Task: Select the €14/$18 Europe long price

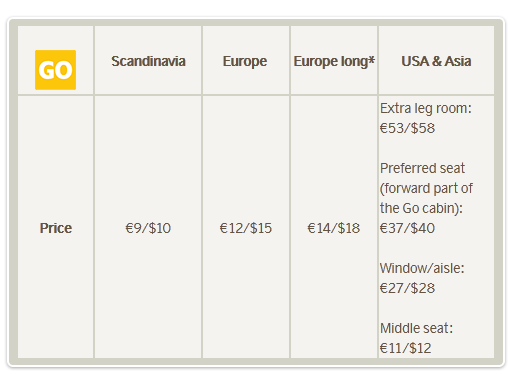Action: point(334,228)
